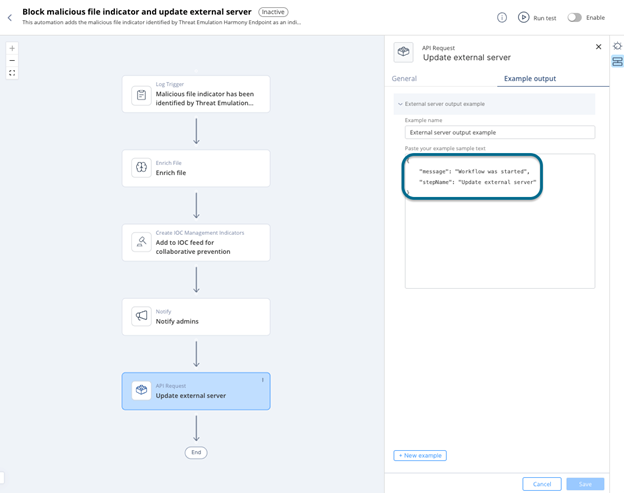The image size is (624, 493).
Task: Open the info icon near Run test
Action: tap(502, 17)
